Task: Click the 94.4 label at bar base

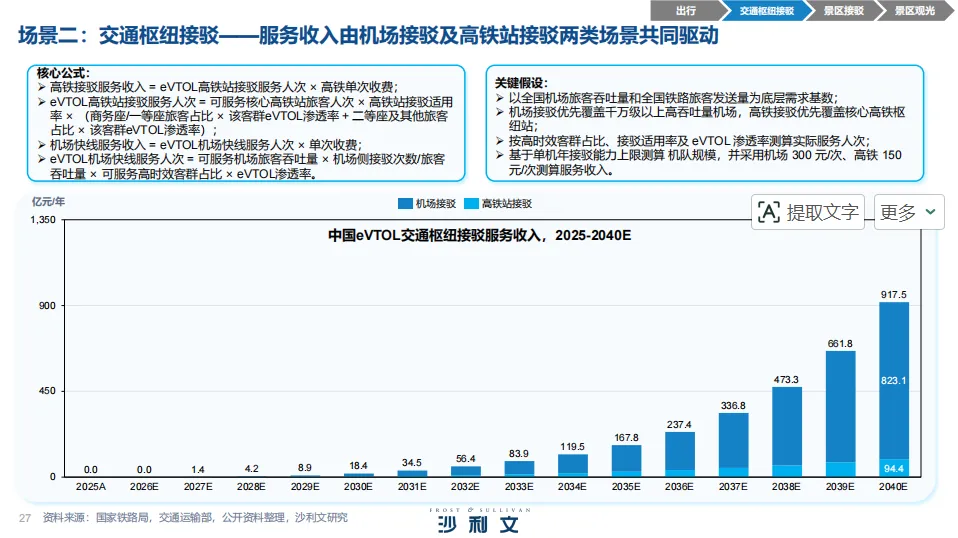Action: (893, 468)
